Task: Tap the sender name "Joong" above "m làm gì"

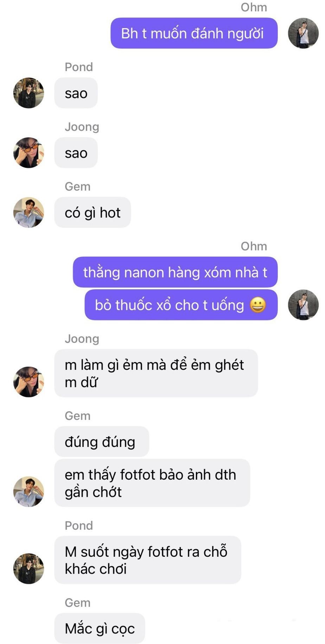Action: click(x=82, y=339)
